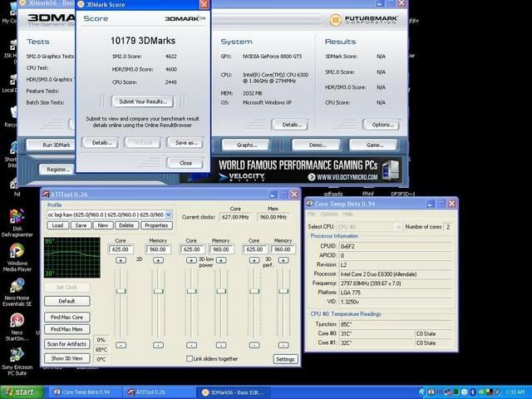Click the 2D Core plus stepper in ATITool
Image resolution: width=532 pixels, height=399 pixels.
click(121, 260)
